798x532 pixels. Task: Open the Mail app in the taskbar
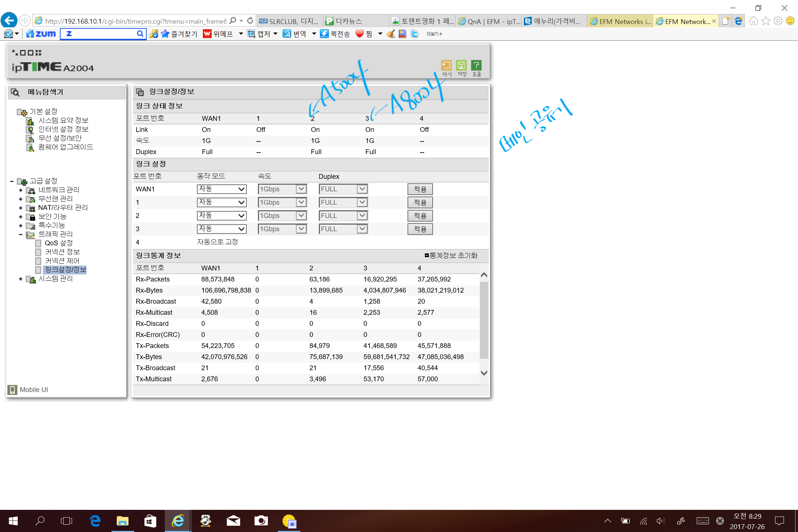coord(233,521)
